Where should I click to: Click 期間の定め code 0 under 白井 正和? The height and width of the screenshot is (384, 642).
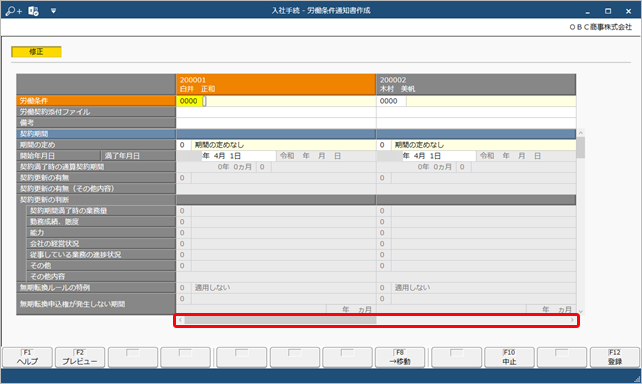(x=183, y=145)
